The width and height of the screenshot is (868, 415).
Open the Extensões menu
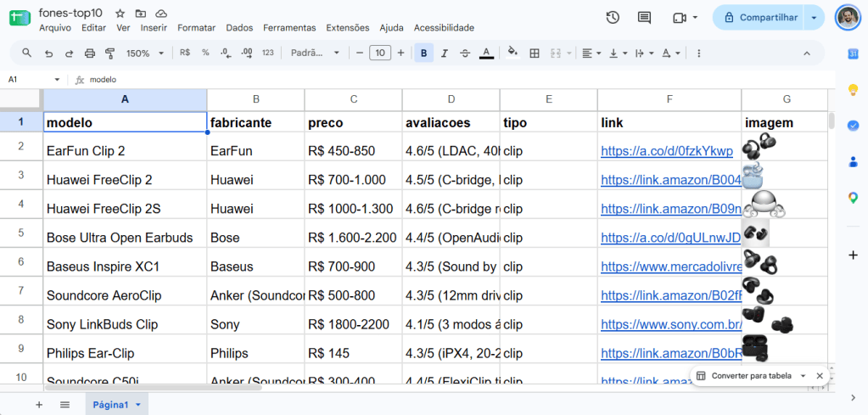click(x=348, y=28)
